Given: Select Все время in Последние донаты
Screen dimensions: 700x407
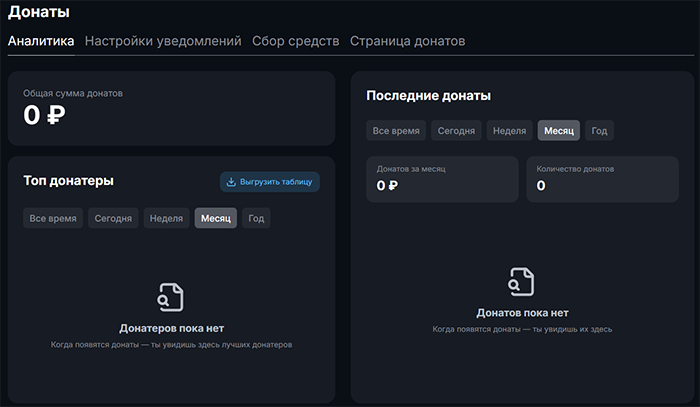Looking at the screenshot, I should click(397, 131).
